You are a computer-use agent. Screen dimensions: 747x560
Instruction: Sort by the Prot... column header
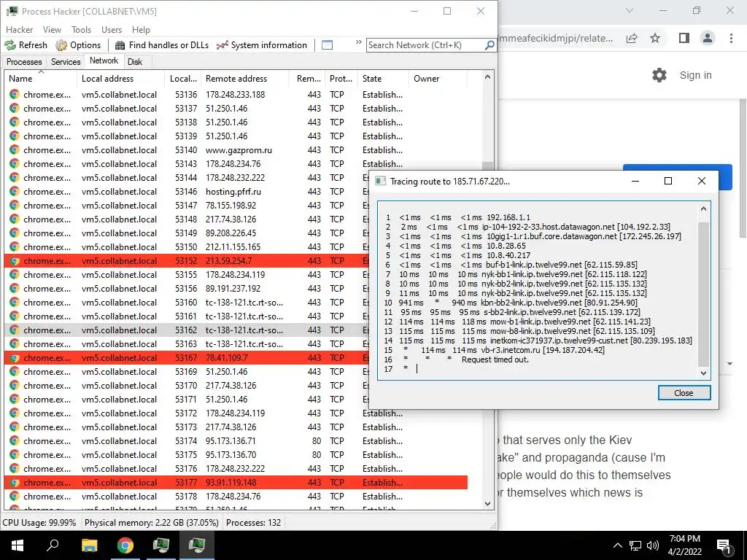341,79
